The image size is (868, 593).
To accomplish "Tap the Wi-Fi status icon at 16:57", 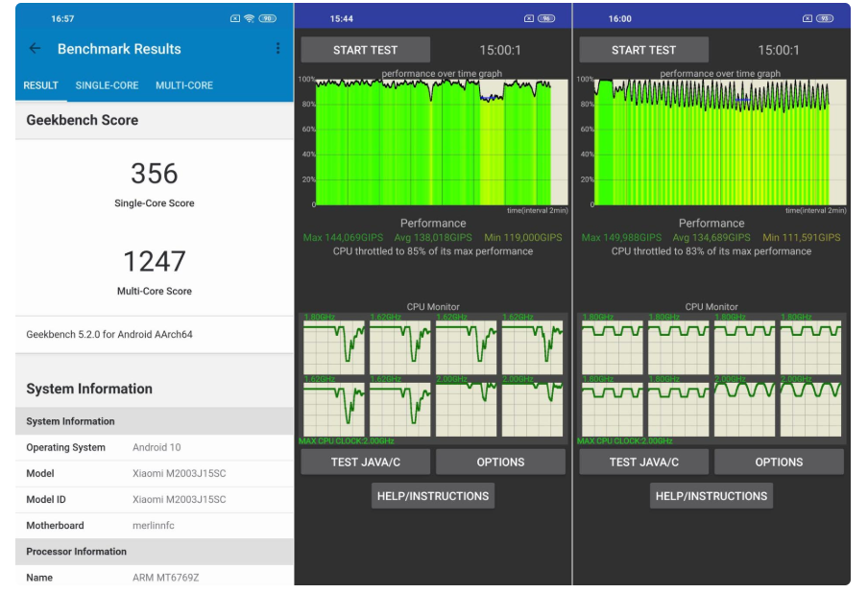I will [250, 18].
